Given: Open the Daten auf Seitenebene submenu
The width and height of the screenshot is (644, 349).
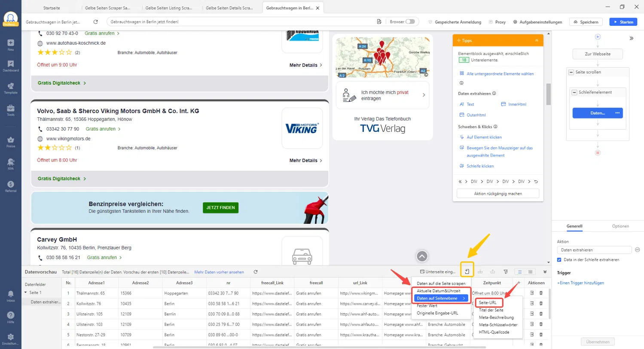Looking at the screenshot, I should coord(441,298).
